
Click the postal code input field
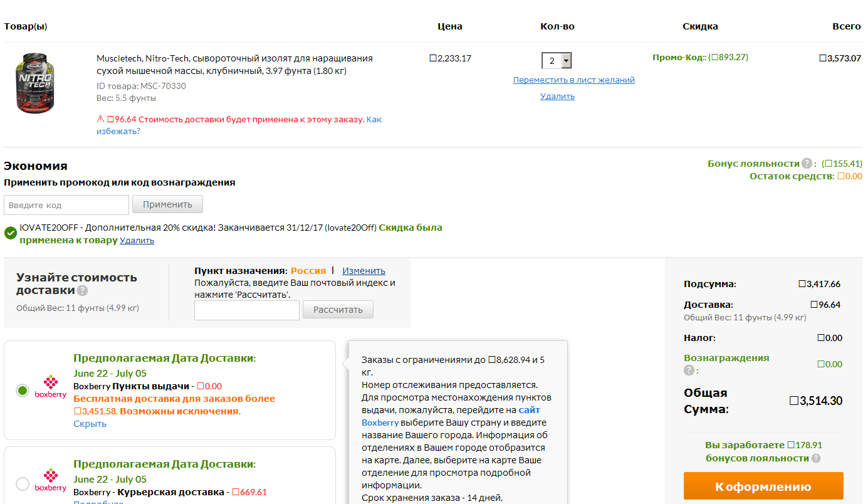click(246, 310)
